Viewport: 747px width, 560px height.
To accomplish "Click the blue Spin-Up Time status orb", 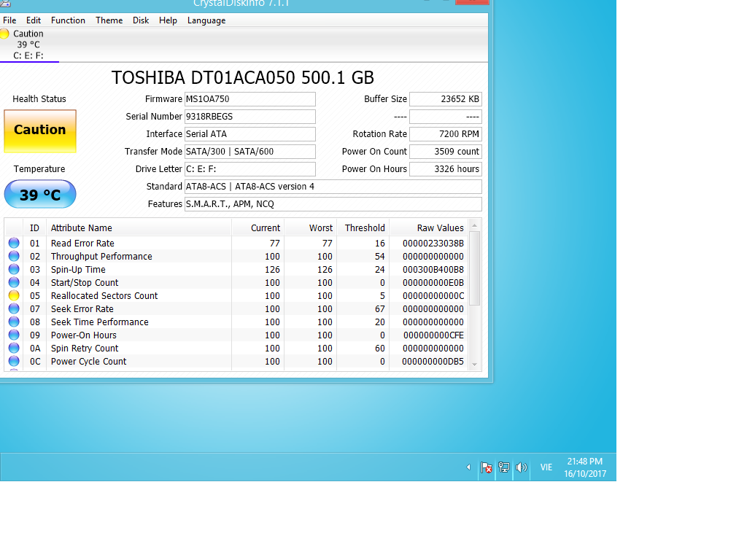I will click(x=14, y=270).
